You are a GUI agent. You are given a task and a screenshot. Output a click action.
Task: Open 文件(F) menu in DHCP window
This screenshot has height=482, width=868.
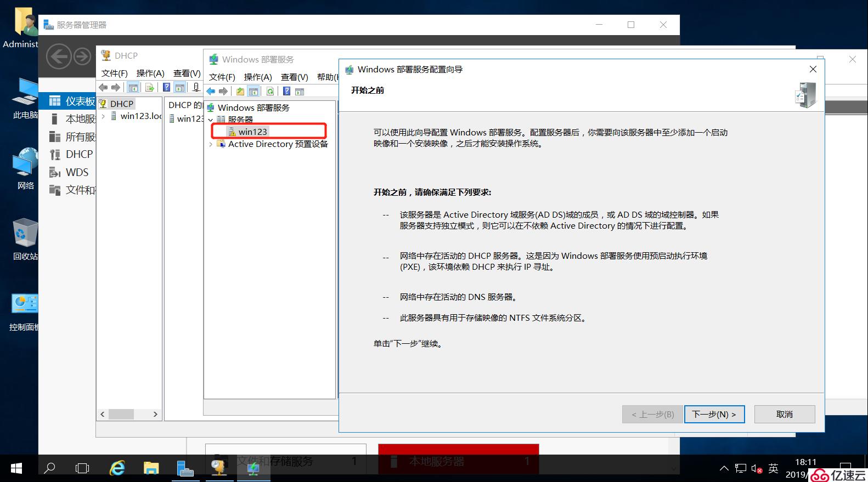pos(115,73)
